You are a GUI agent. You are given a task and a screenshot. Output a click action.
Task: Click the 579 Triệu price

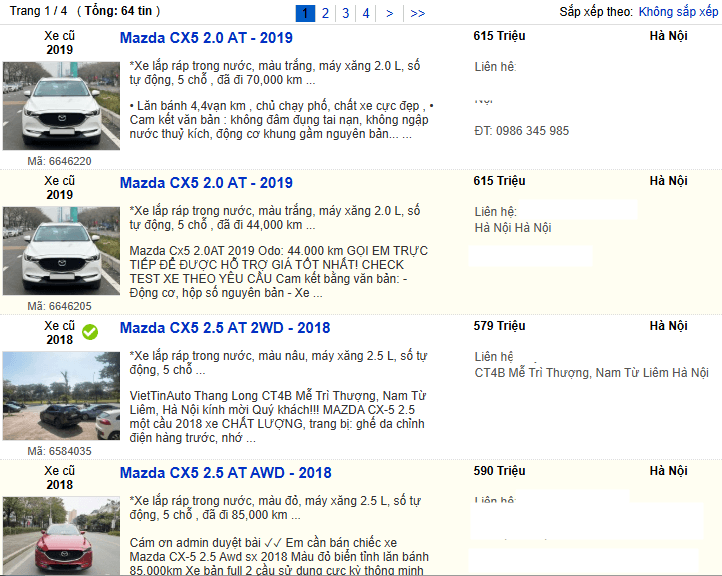click(499, 326)
